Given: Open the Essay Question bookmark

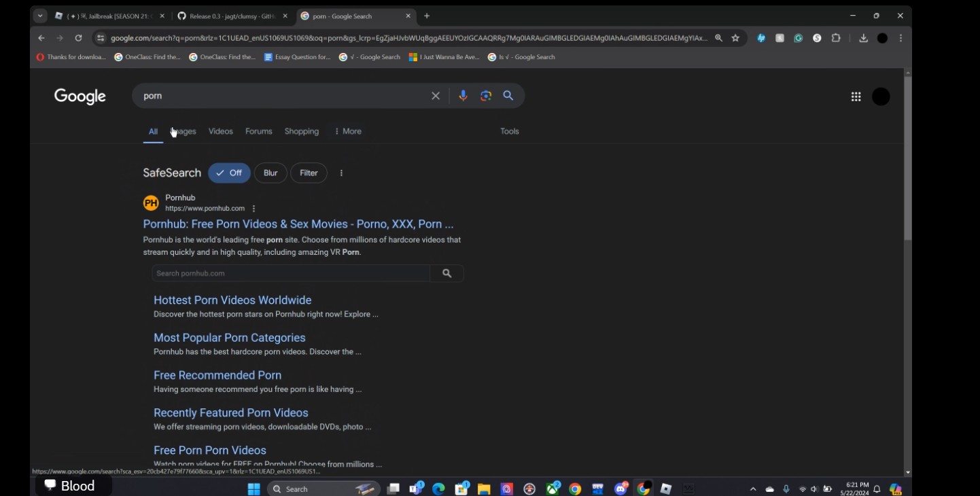Looking at the screenshot, I should 297,57.
